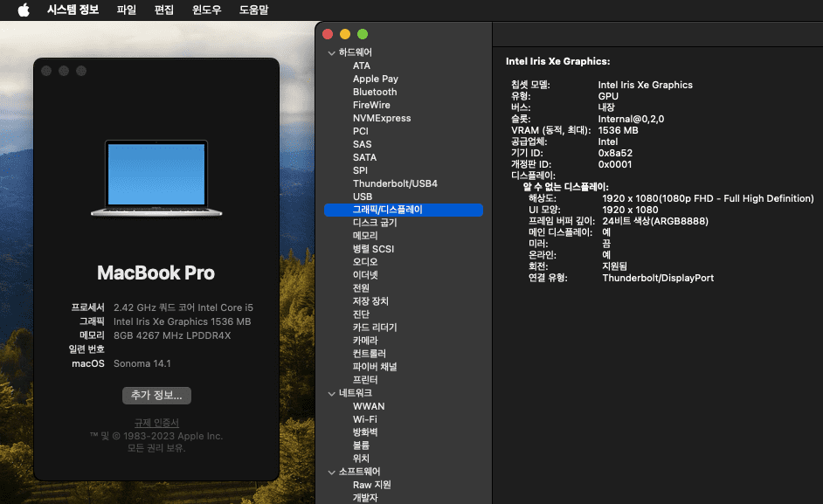Select ATA in the hardware list
823x504 pixels.
(x=362, y=66)
